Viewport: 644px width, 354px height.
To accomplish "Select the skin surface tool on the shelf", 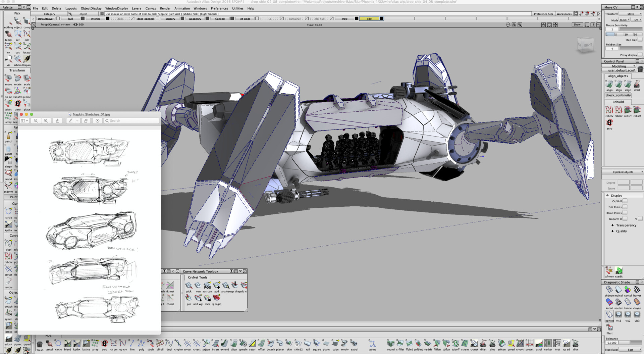I will click(289, 344).
